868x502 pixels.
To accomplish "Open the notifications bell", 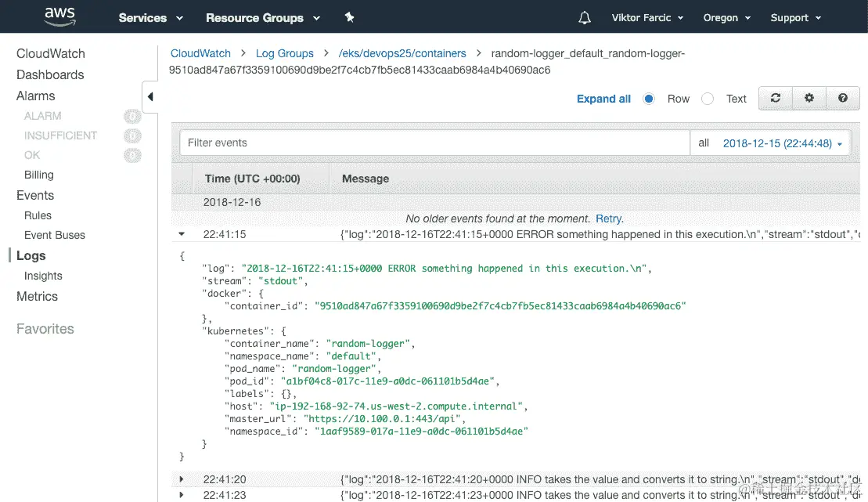I will click(585, 18).
